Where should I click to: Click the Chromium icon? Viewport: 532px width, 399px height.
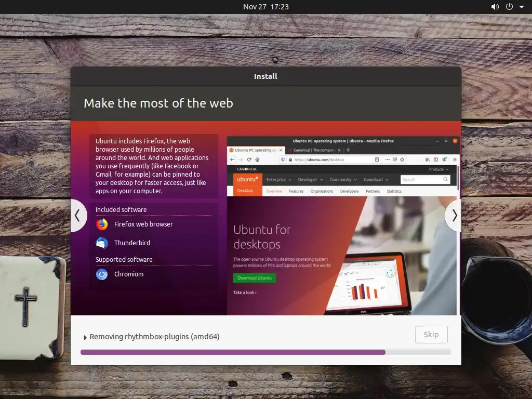tap(102, 274)
